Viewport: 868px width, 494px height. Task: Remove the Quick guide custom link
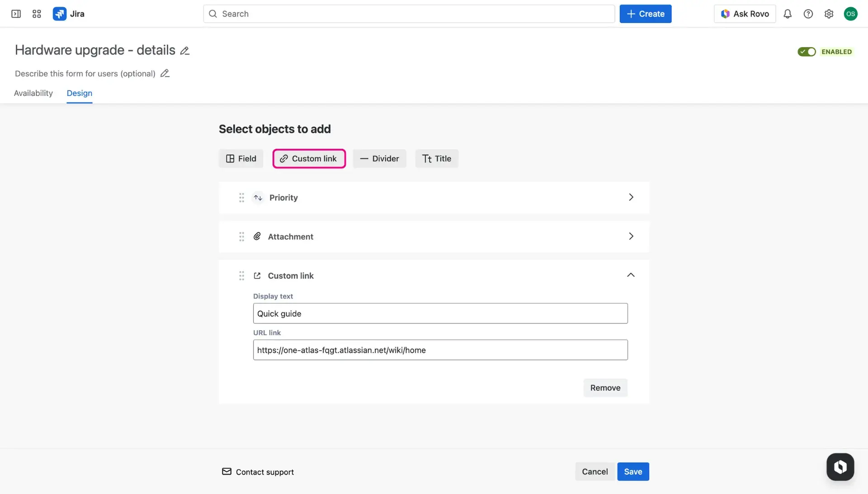pos(605,387)
